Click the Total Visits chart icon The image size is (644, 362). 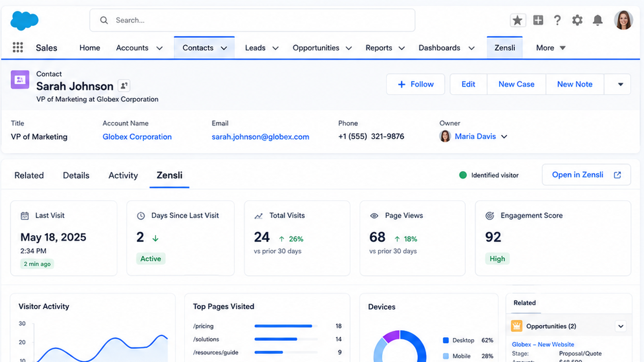(x=258, y=216)
